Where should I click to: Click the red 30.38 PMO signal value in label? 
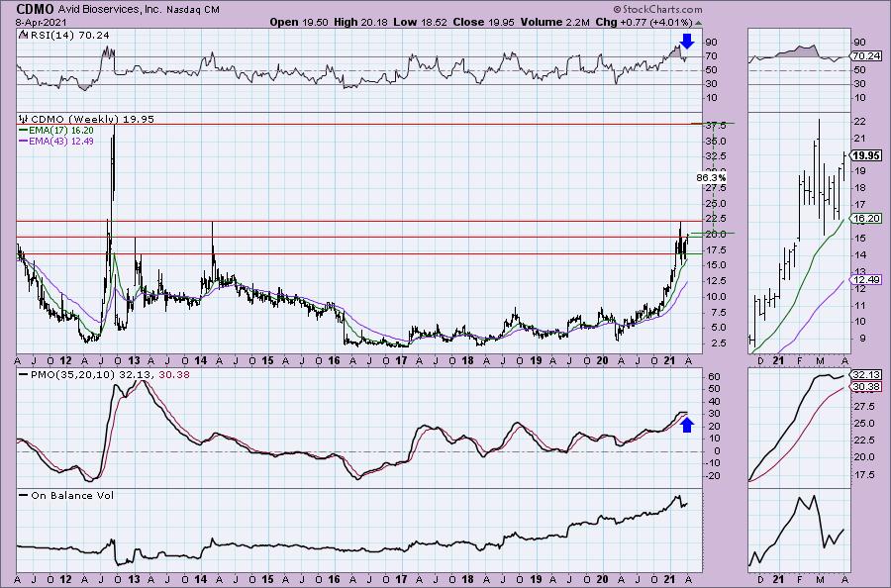(x=176, y=375)
